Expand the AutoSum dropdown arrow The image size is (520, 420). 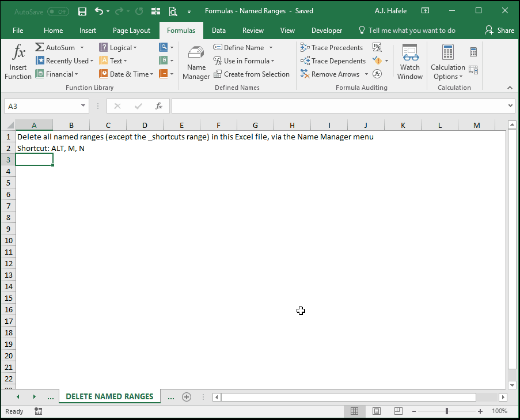pyautogui.click(x=82, y=47)
